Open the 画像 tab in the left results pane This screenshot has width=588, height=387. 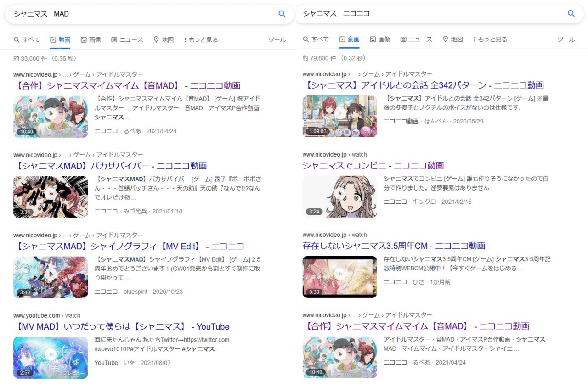tap(90, 40)
